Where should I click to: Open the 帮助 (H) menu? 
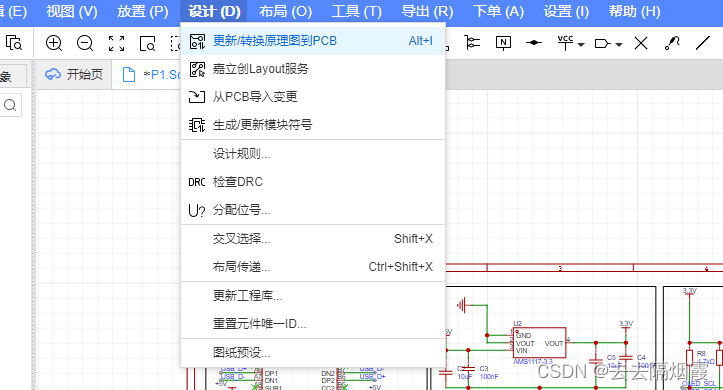pyautogui.click(x=634, y=11)
